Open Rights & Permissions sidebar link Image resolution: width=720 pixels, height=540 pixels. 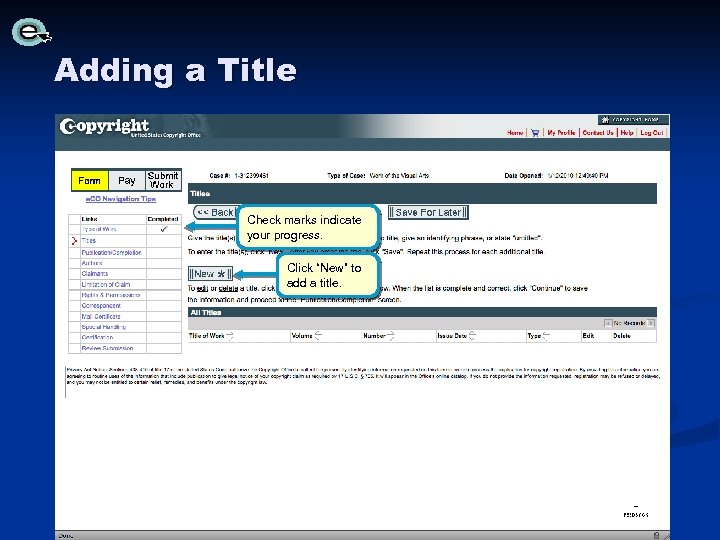[111, 295]
